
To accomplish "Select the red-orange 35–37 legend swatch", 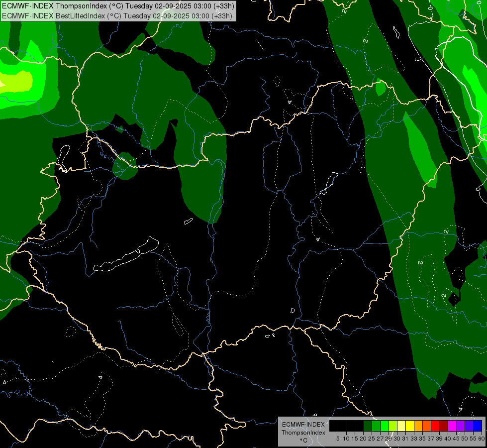I will pyautogui.click(x=427, y=426).
